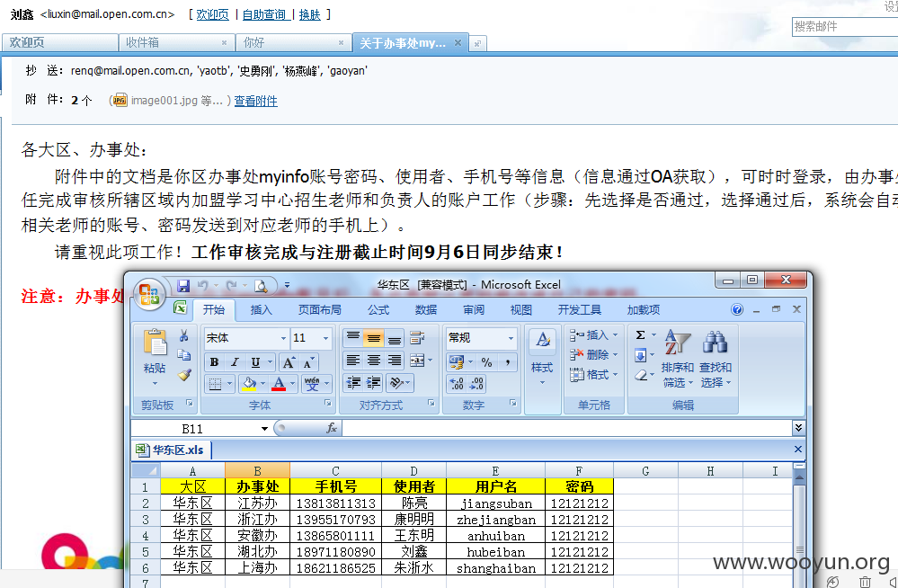Open the font name dropdown 宋体
898x588 pixels.
click(x=283, y=338)
